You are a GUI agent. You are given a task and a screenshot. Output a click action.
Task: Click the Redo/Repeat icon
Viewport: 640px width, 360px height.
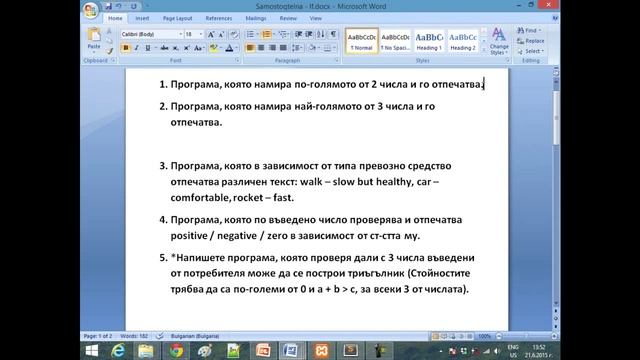click(134, 6)
